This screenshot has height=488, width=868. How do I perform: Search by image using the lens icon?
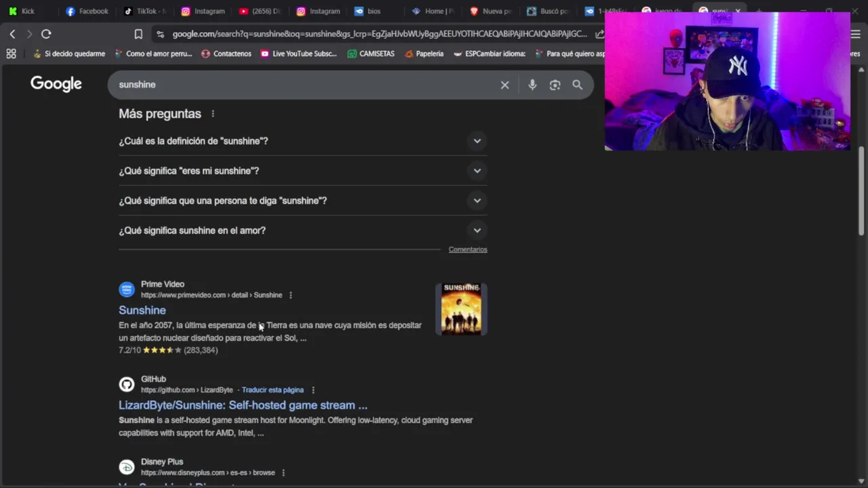point(555,85)
